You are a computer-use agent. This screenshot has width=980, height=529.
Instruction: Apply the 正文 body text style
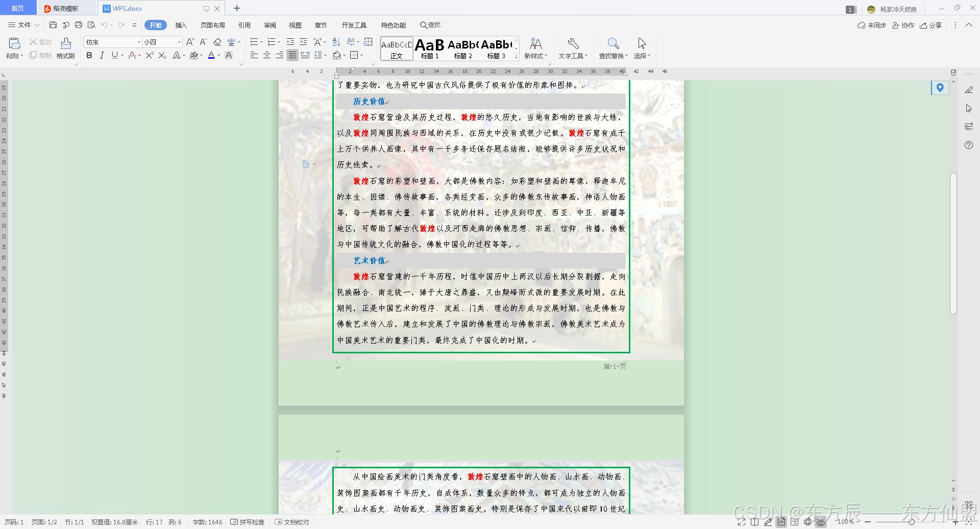tap(397, 49)
